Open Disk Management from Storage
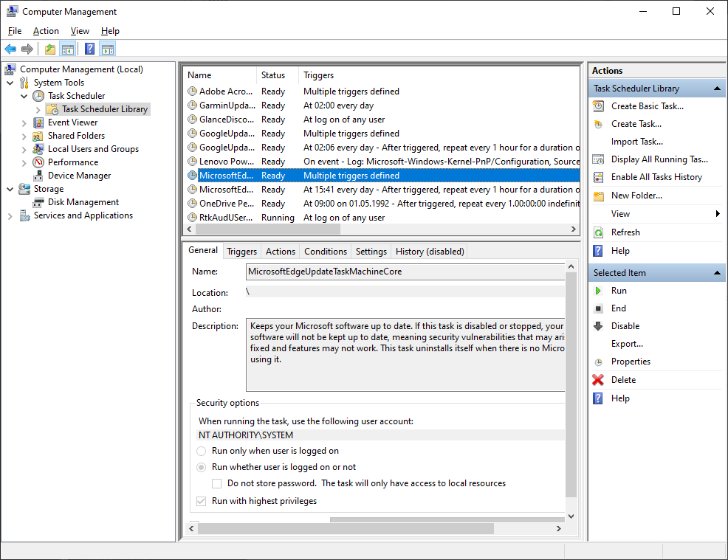This screenshot has width=728, height=560. coord(83,202)
